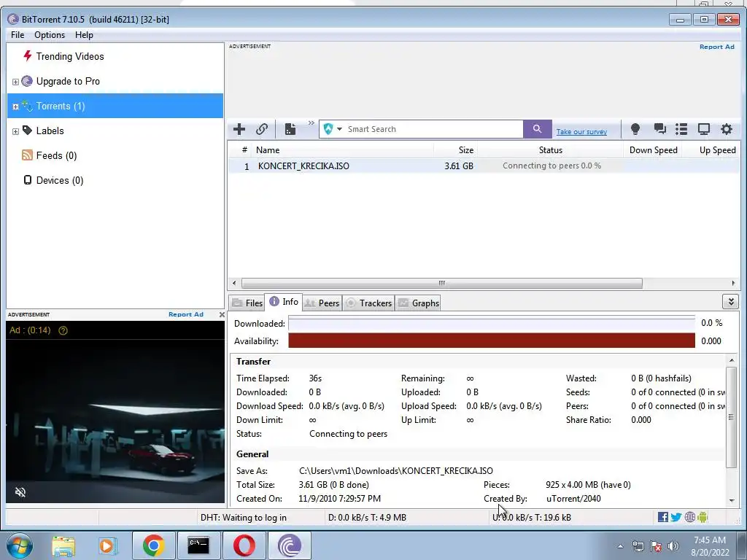Click Report Ad above the video ad
Screen dimensions: 747x560
186,314
